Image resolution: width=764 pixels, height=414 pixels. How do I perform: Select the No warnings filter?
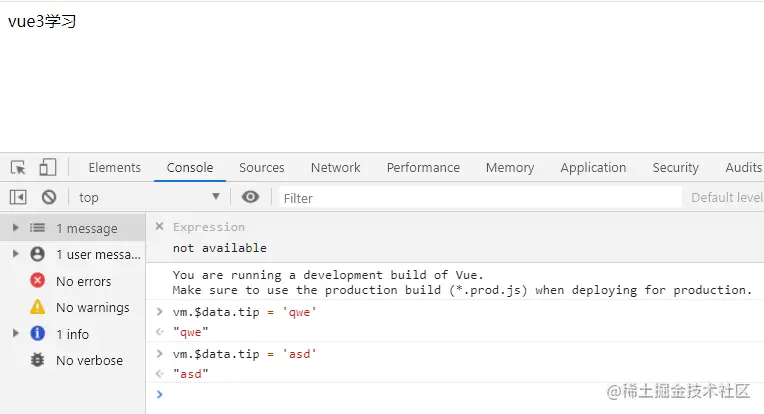[92, 307]
